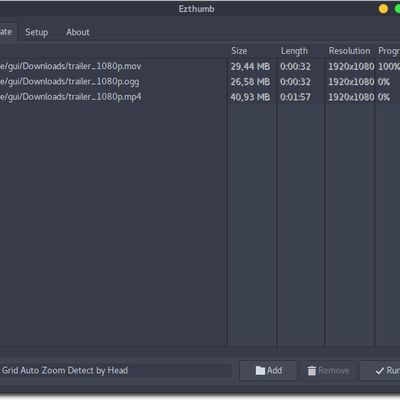Click the 40.93 MB size cell
The image size is (400, 400).
pos(250,97)
